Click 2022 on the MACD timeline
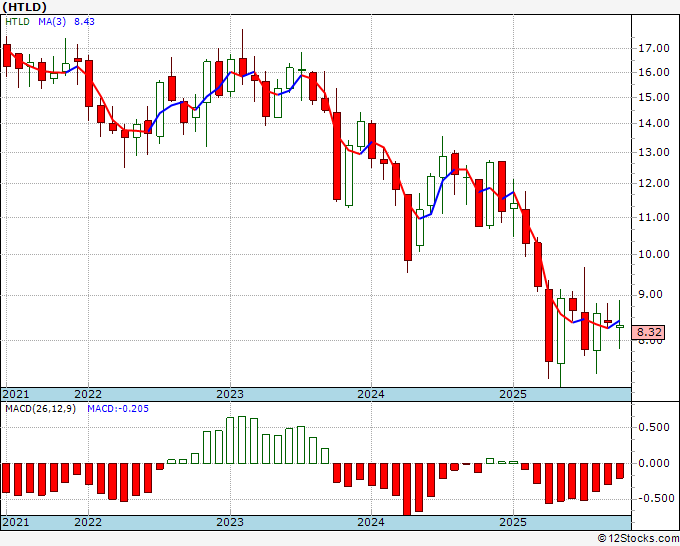 [88, 522]
